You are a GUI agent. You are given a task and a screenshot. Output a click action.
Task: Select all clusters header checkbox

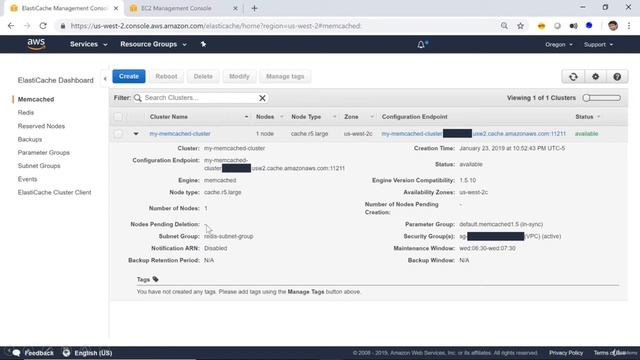(x=118, y=117)
